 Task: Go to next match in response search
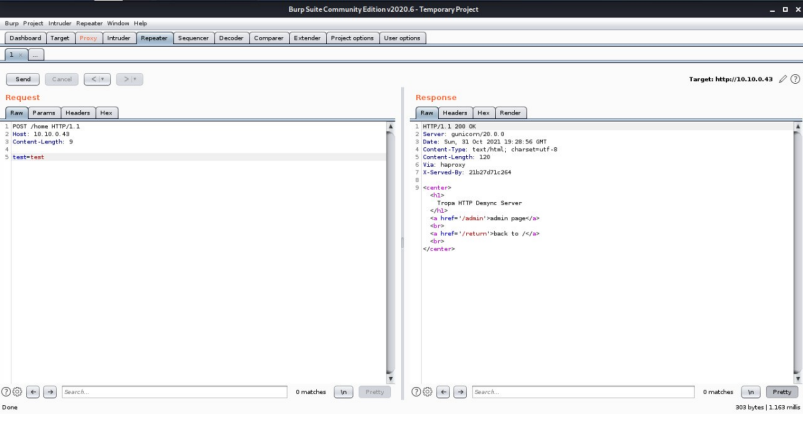point(460,392)
